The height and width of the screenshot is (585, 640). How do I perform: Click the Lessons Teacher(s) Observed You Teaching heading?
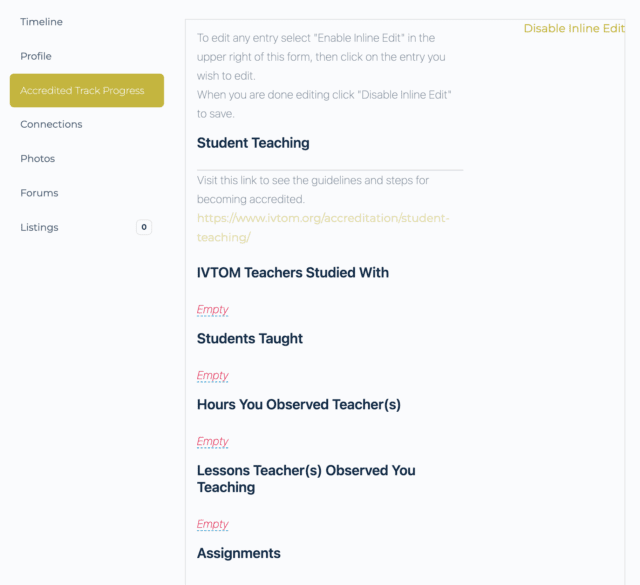(x=306, y=479)
